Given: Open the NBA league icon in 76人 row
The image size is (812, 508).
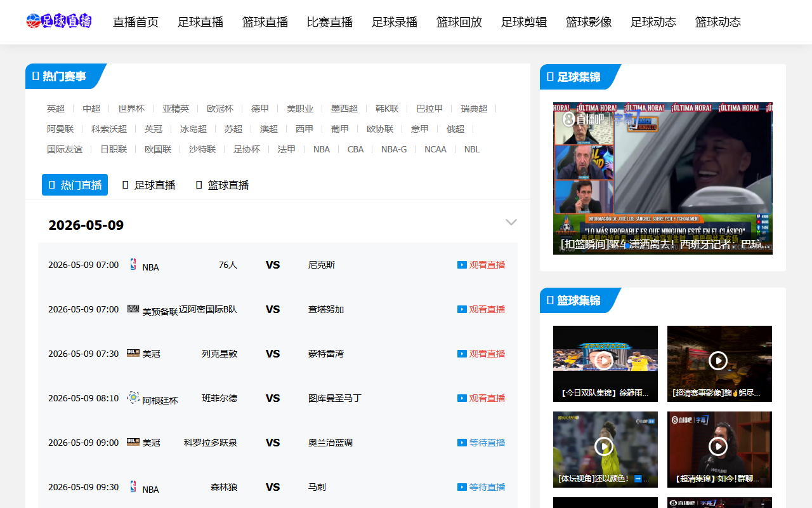Looking at the screenshot, I should coord(133,264).
